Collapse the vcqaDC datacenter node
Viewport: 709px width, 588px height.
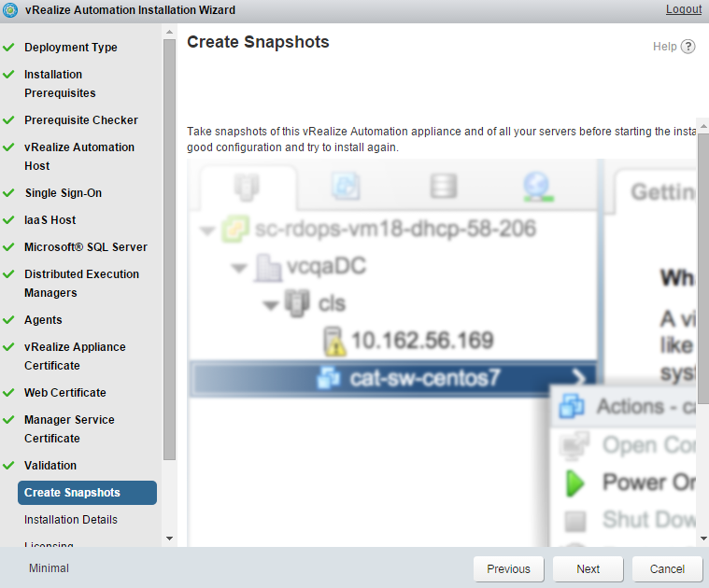tap(239, 268)
